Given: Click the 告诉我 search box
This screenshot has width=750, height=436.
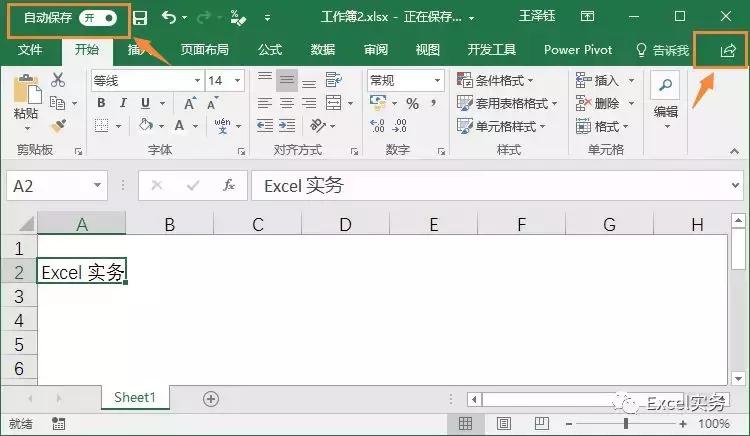Looking at the screenshot, I should point(662,50).
